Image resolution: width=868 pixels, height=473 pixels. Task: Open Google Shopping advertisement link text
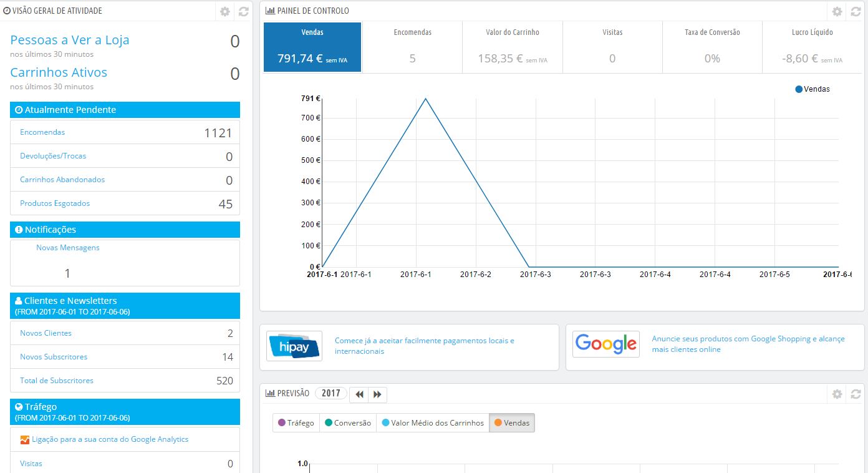[748, 344]
